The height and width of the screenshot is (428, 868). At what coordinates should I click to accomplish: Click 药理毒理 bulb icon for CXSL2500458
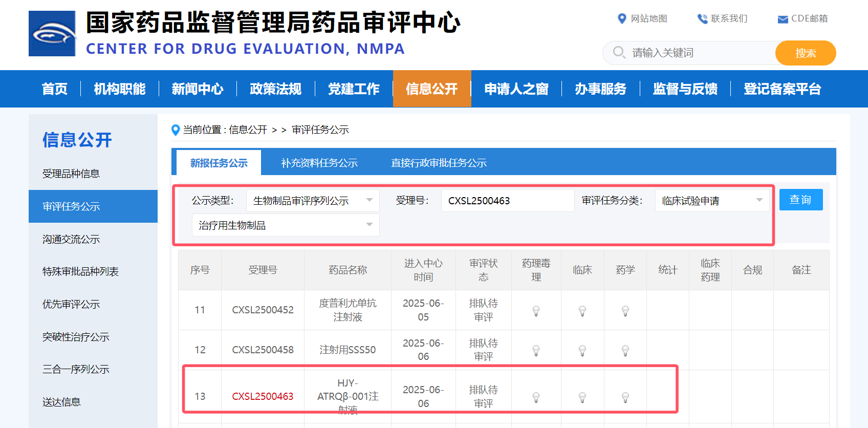click(536, 351)
